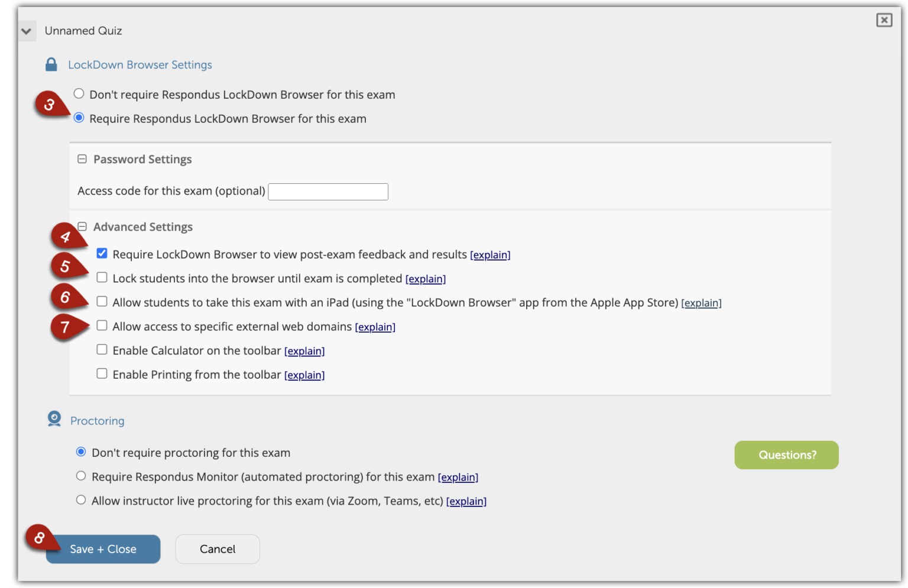Image resolution: width=908 pixels, height=588 pixels.
Task: Open explain link for Enable Printing
Action: point(304,375)
